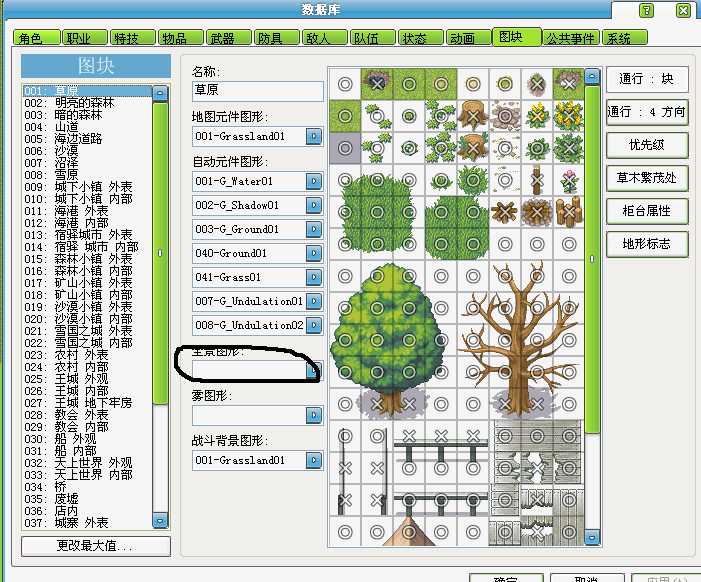Select the 优先级 button
Screen dimensions: 701x582
pos(646,145)
